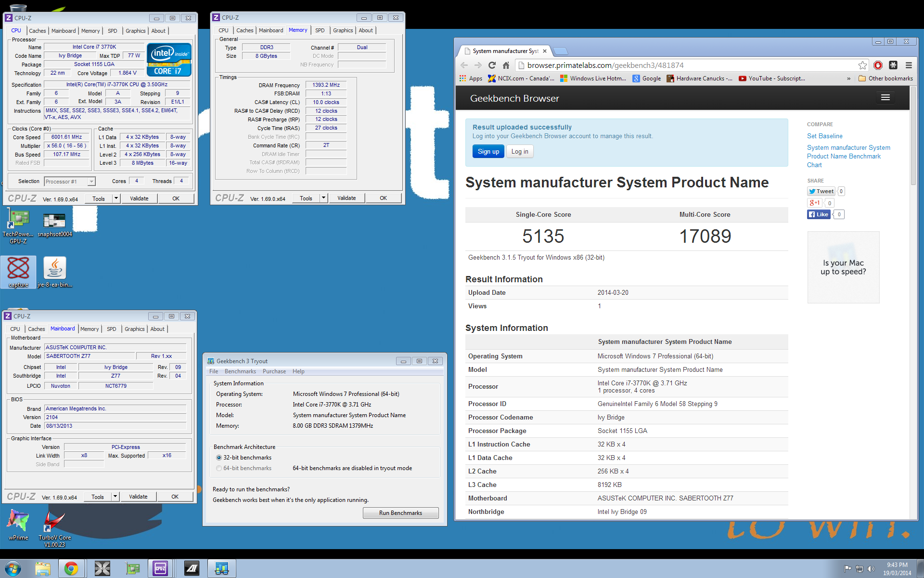924x578 pixels.
Task: Open the Geekbench Purchase menu
Action: click(274, 371)
